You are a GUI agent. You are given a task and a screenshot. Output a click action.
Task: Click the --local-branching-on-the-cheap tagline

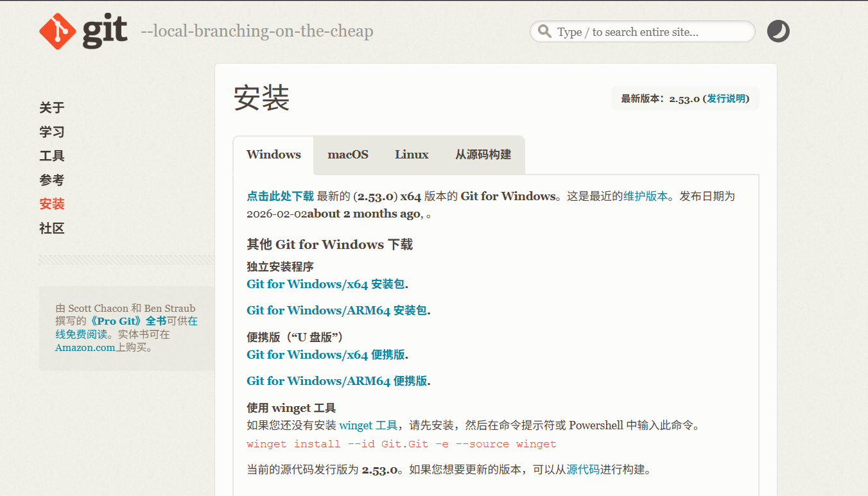257,31
